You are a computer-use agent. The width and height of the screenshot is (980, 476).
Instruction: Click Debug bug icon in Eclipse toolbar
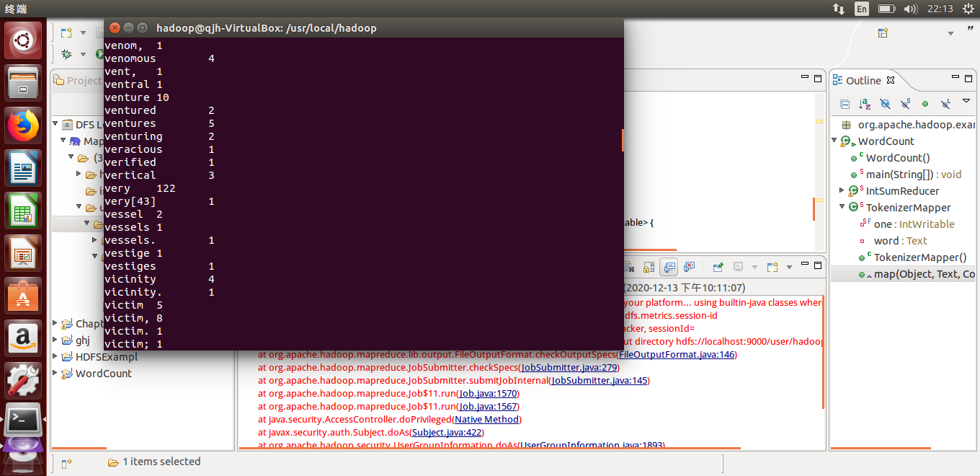pyautogui.click(x=66, y=54)
